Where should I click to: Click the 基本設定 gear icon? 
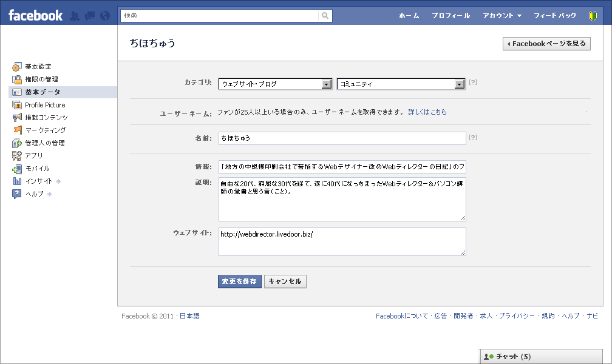tap(17, 67)
